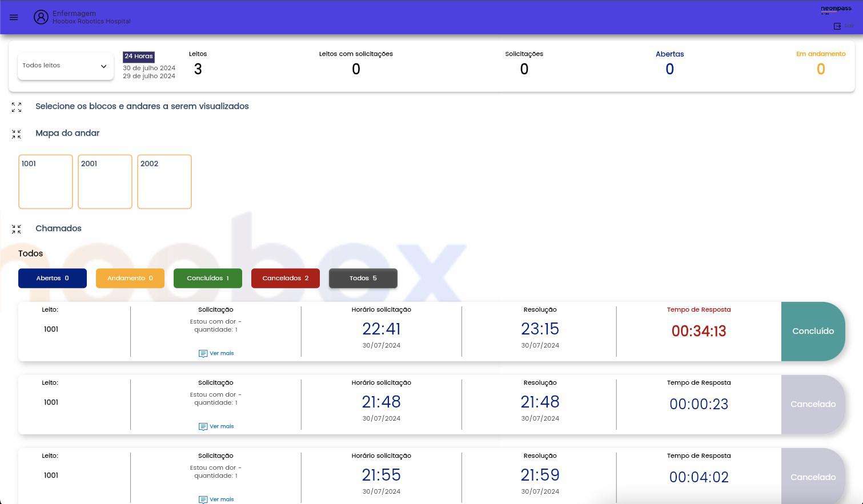Click the Enfermagem user profile icon
Screen dimensions: 863x504
tap(41, 17)
